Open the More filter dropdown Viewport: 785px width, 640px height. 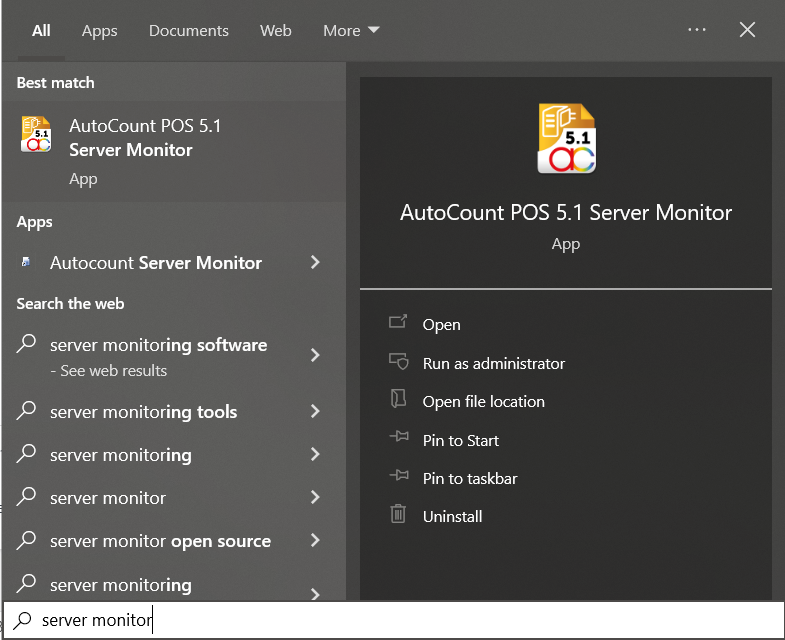(x=351, y=31)
